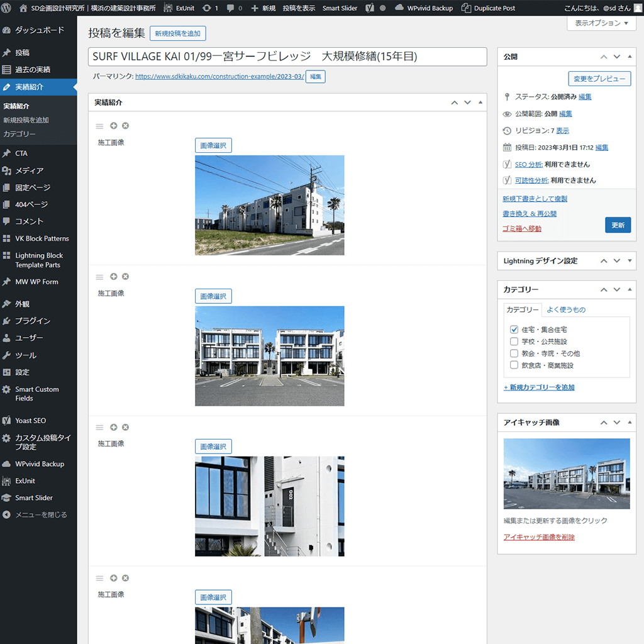Click the Yoast icon in admin bar
Screen dimensions: 644x644
click(370, 8)
